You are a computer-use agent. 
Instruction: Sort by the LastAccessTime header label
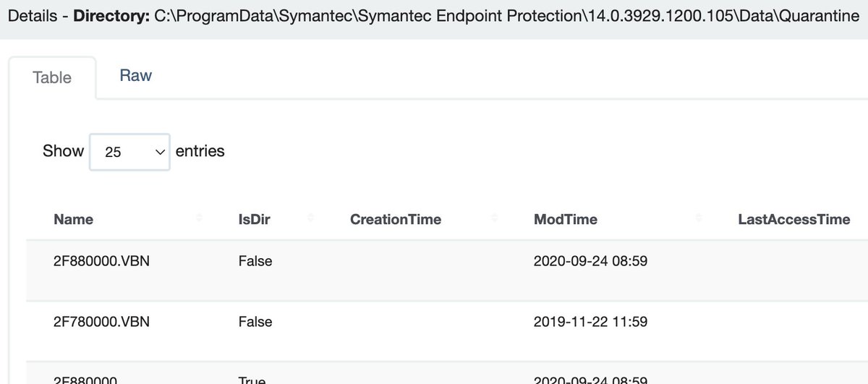coord(794,219)
